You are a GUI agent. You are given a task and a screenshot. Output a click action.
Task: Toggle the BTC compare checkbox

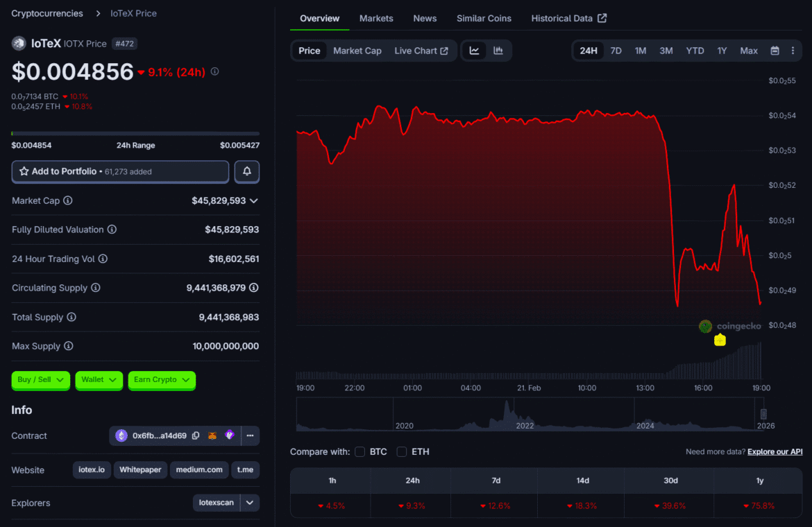(360, 451)
